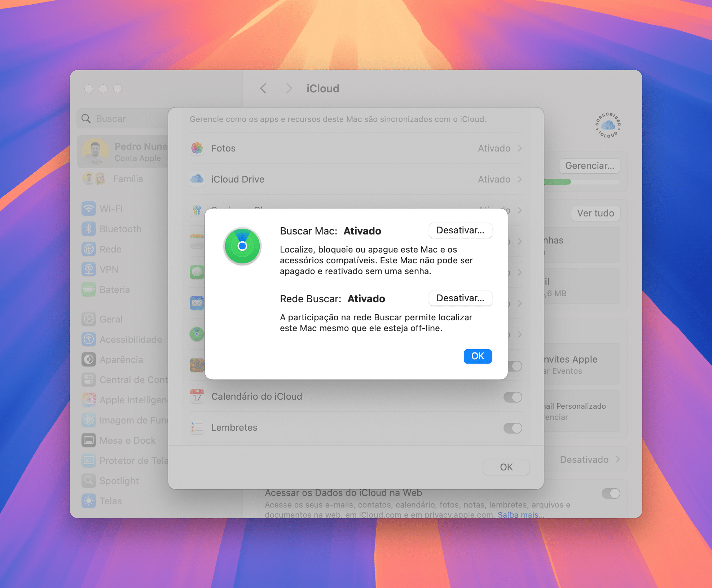The height and width of the screenshot is (588, 712).
Task: Click the Gerenciar... button
Action: click(x=589, y=166)
